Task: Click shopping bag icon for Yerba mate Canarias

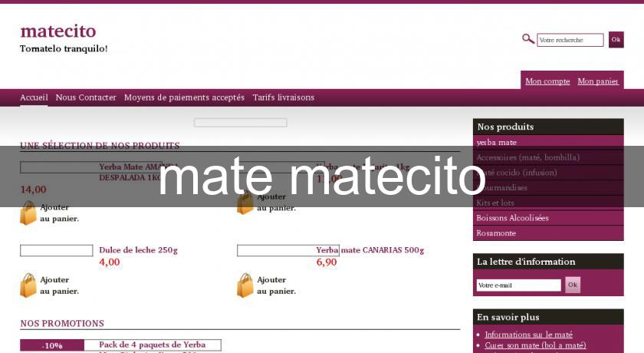Action: click(x=245, y=285)
